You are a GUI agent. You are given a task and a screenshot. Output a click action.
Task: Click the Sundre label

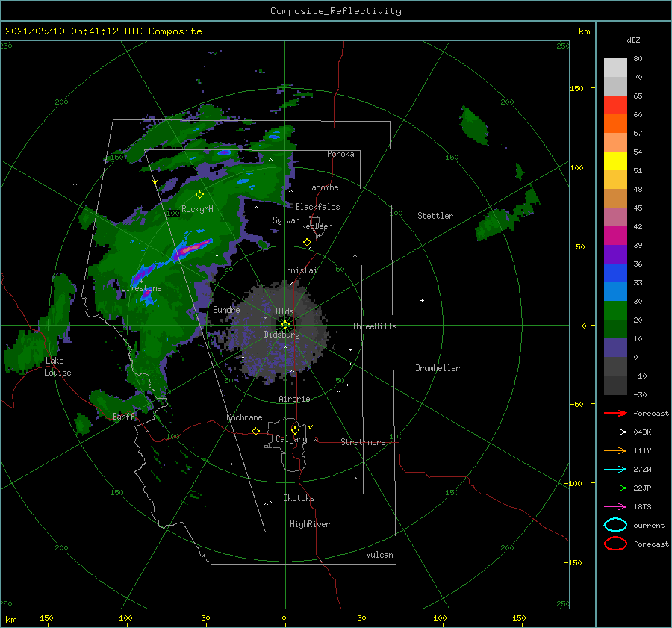click(x=226, y=310)
